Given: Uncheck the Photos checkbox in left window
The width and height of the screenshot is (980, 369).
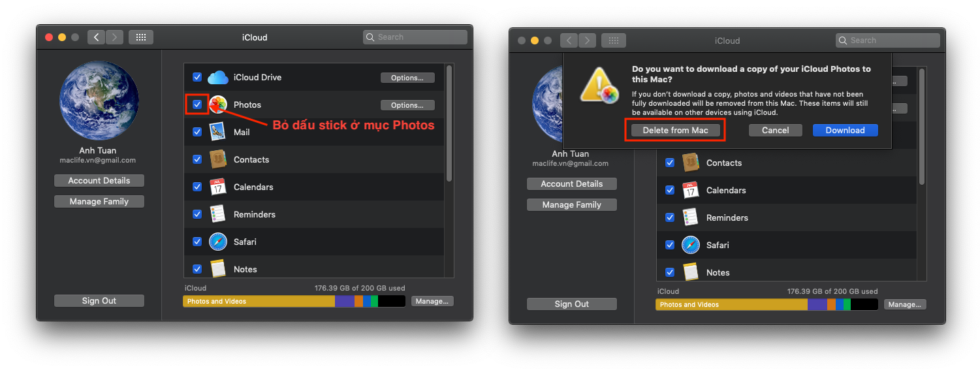Looking at the screenshot, I should tap(197, 104).
